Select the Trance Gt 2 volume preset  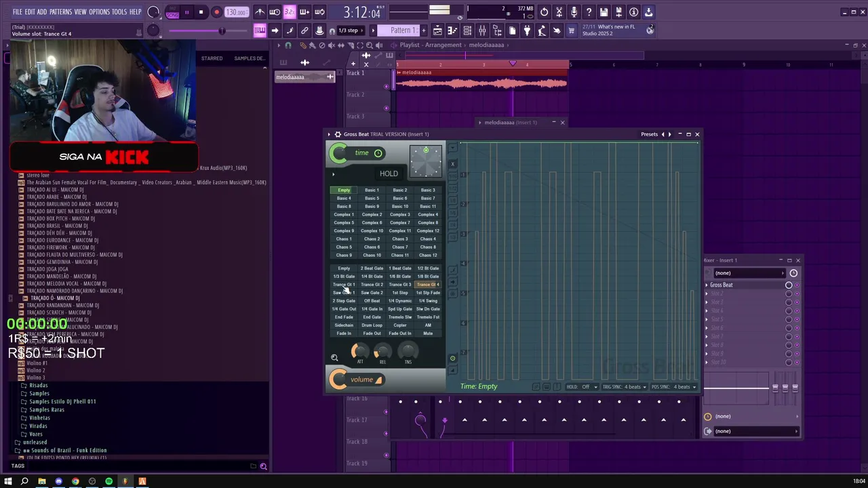point(372,285)
